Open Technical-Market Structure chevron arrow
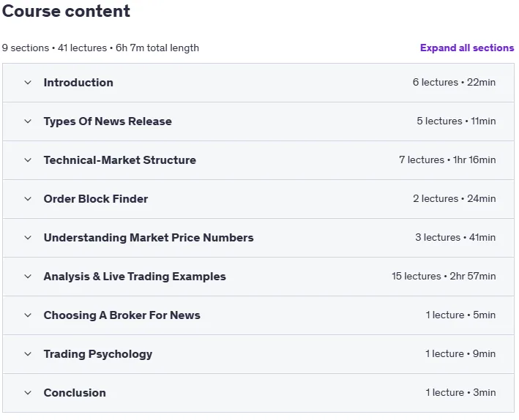This screenshot has width=519, height=420. point(28,160)
